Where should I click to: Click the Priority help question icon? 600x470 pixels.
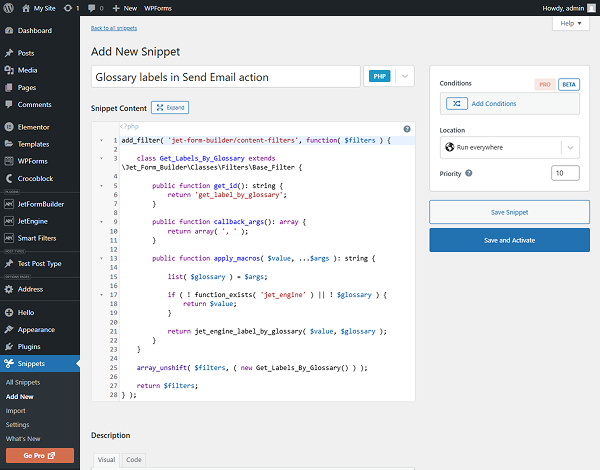469,173
